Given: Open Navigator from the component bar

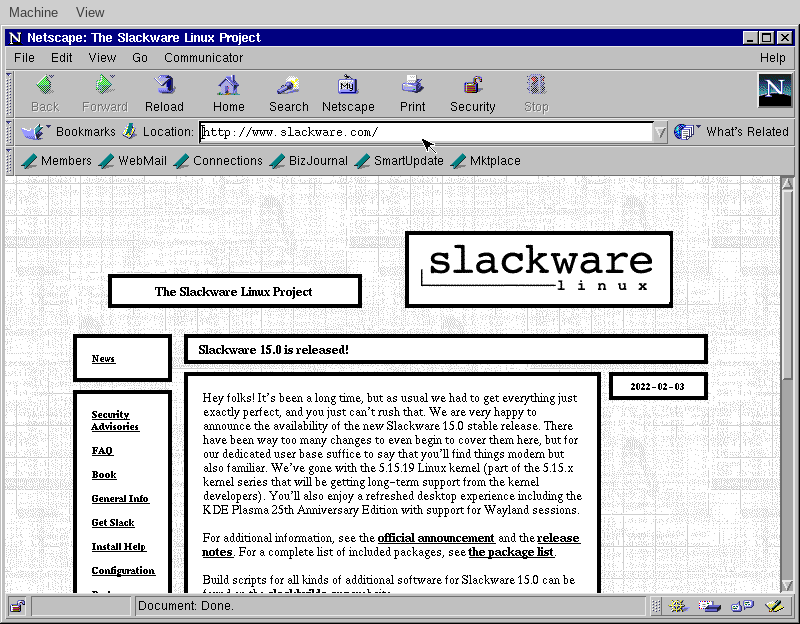Looking at the screenshot, I should [x=678, y=606].
